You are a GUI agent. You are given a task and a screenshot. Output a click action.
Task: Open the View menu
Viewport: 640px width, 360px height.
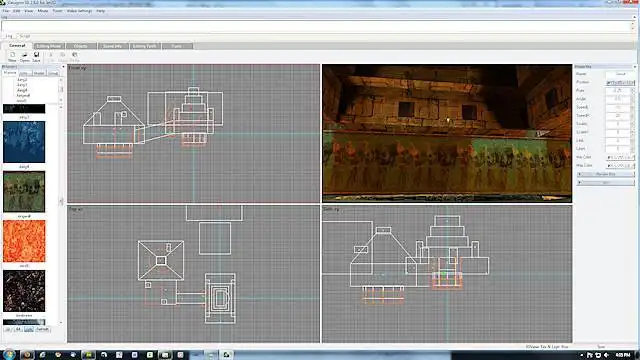click(x=29, y=11)
